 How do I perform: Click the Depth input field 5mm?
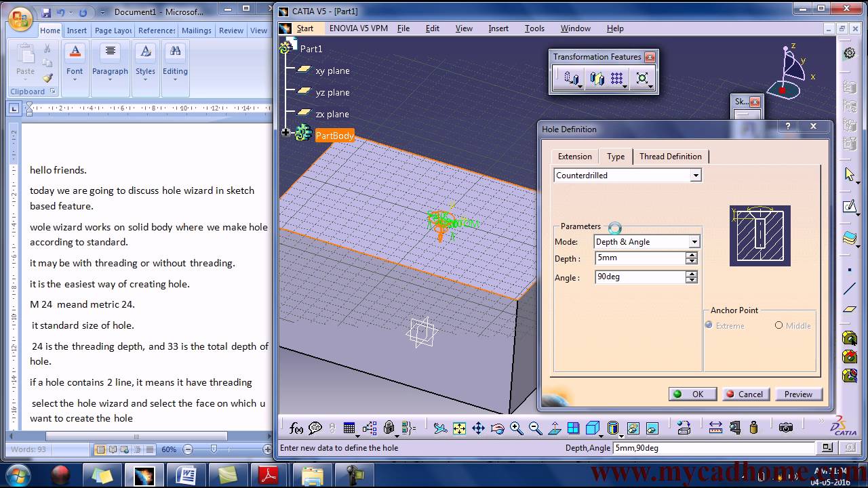[x=639, y=258]
